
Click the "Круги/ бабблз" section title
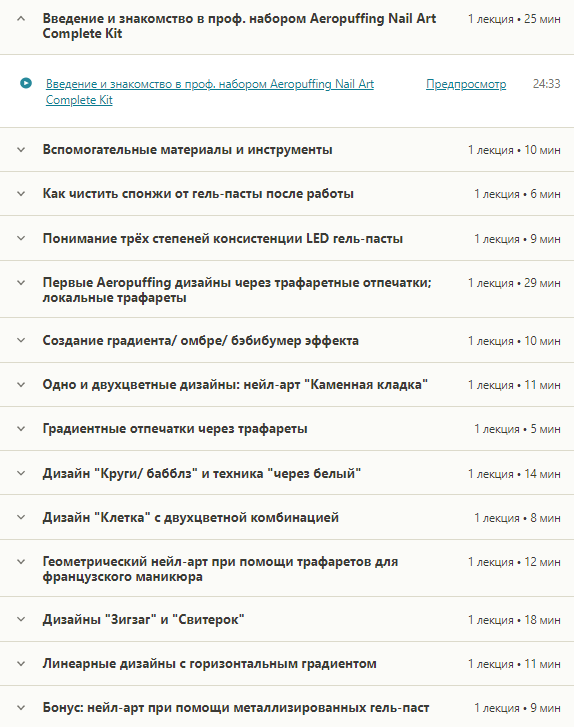click(x=202, y=473)
